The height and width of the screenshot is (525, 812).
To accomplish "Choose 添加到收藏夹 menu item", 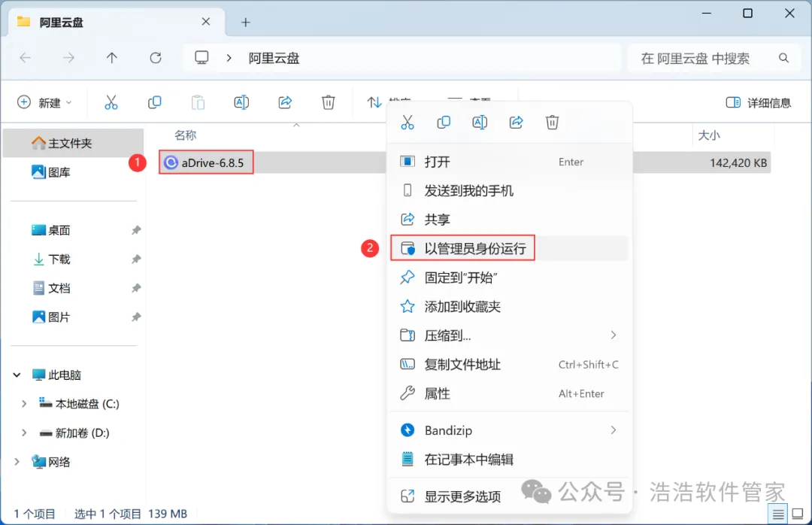I will [x=510, y=307].
